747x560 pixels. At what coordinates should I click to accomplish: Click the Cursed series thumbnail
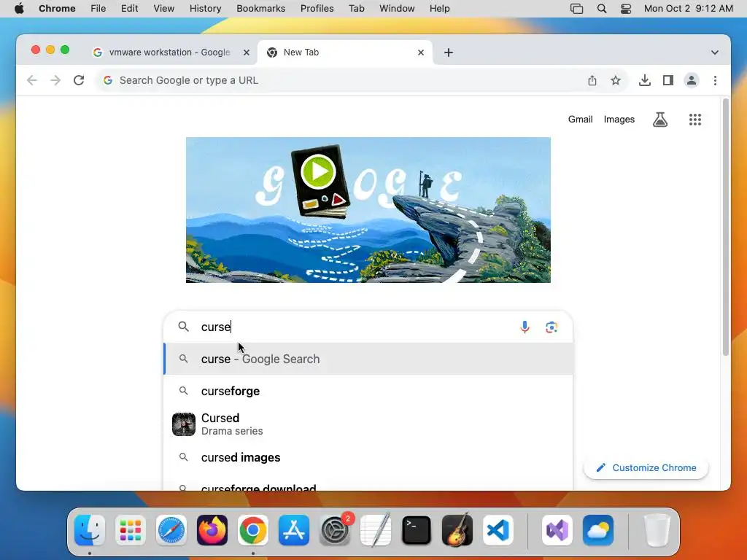pos(184,424)
